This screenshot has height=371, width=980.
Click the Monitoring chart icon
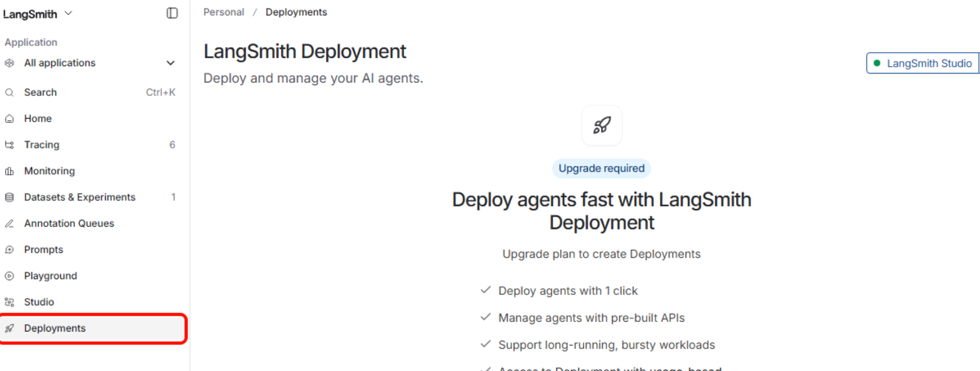coord(9,171)
